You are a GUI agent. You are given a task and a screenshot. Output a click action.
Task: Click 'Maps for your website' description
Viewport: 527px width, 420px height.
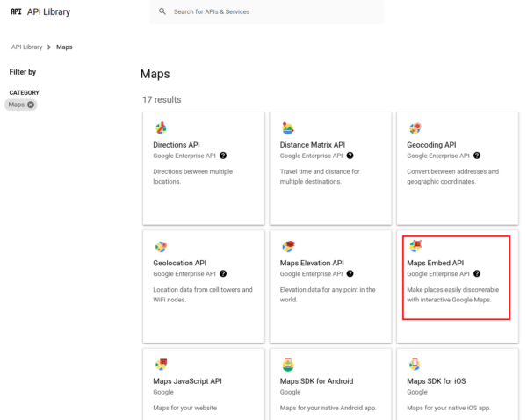pos(184,408)
